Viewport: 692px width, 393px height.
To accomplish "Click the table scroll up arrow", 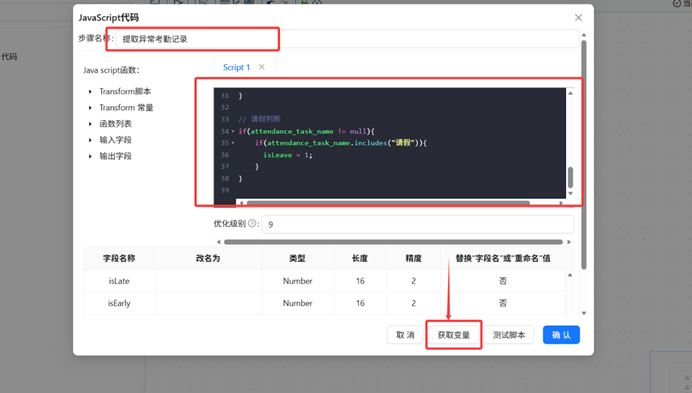I will pos(570,275).
